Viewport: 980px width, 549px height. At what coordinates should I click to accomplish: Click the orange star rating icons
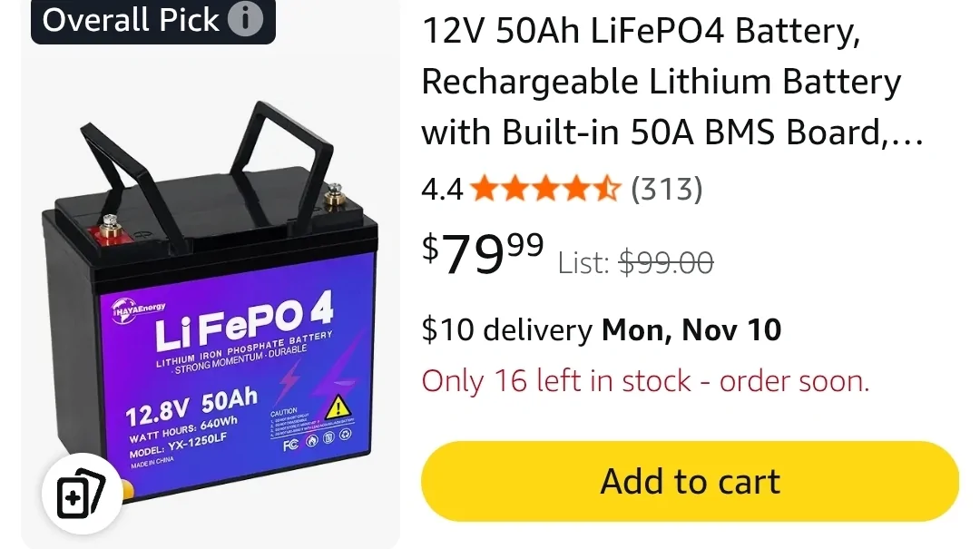pyautogui.click(x=545, y=189)
